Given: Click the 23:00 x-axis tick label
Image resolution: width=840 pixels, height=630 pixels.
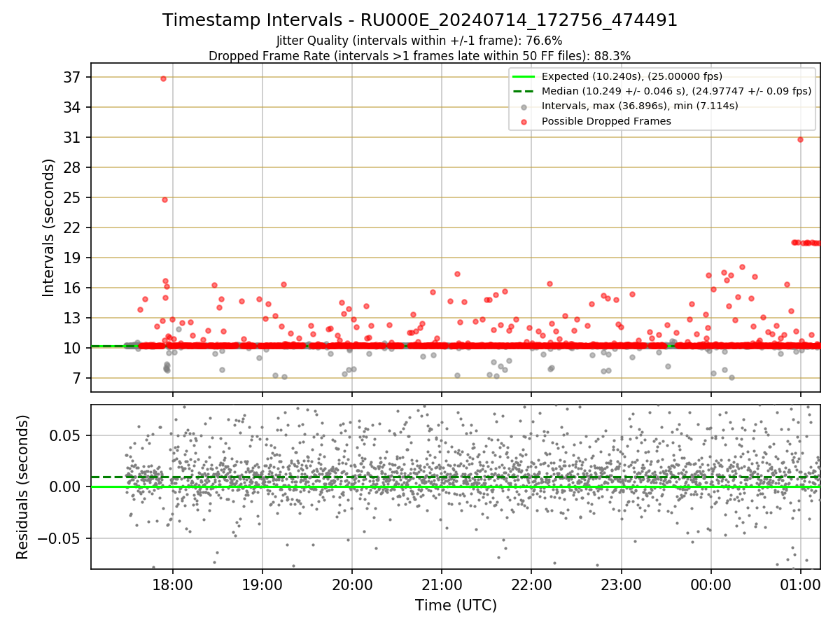Looking at the screenshot, I should [622, 584].
